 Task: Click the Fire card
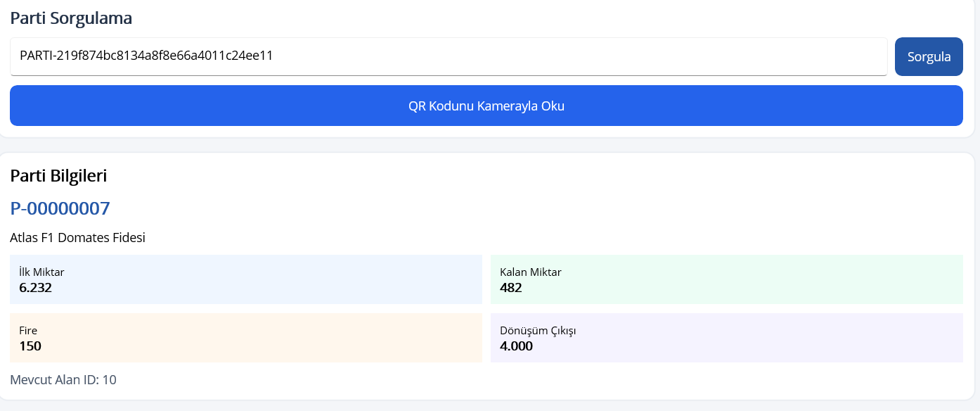(x=246, y=338)
